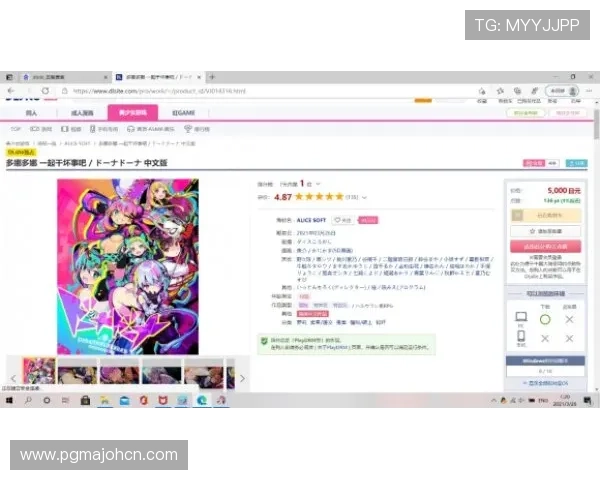
Task: Click the pink button near the title
Action: click(x=534, y=163)
